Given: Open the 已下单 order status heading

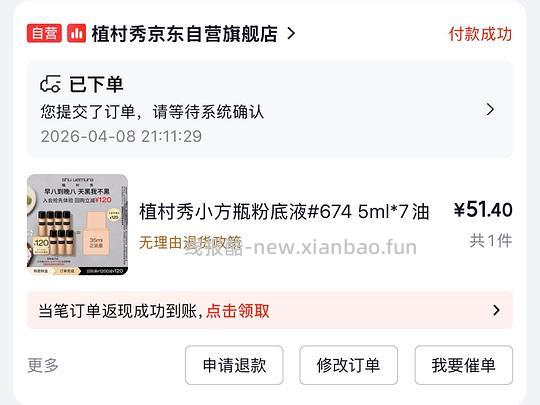Looking at the screenshot, I should pyautogui.click(x=96, y=84).
